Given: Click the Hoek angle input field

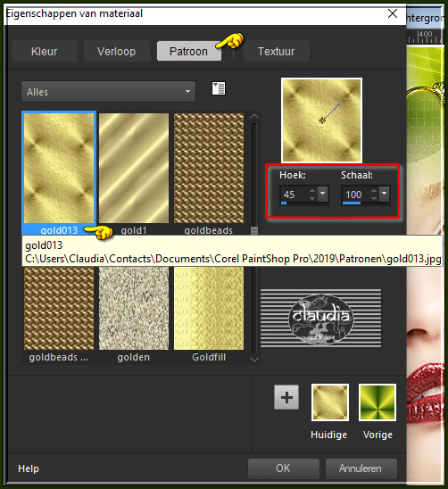Looking at the screenshot, I should (294, 195).
